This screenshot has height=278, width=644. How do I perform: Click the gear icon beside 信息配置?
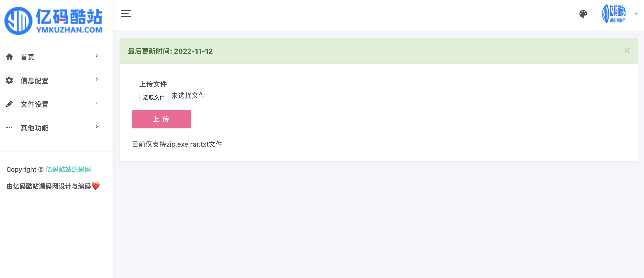click(x=9, y=81)
